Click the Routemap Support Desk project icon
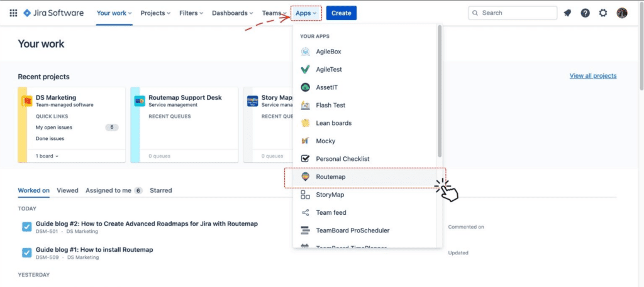Viewport: 644px width, 287px height. (140, 101)
